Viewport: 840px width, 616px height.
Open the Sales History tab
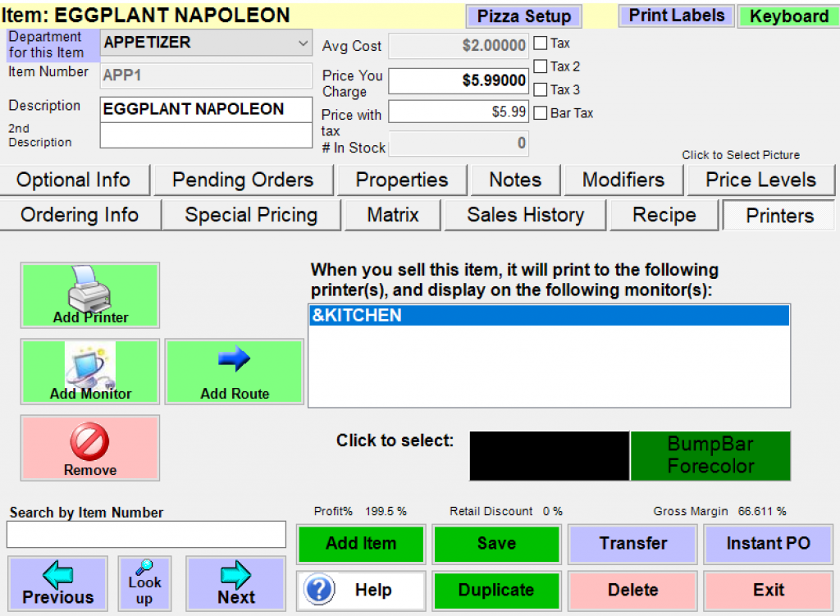[526, 216]
